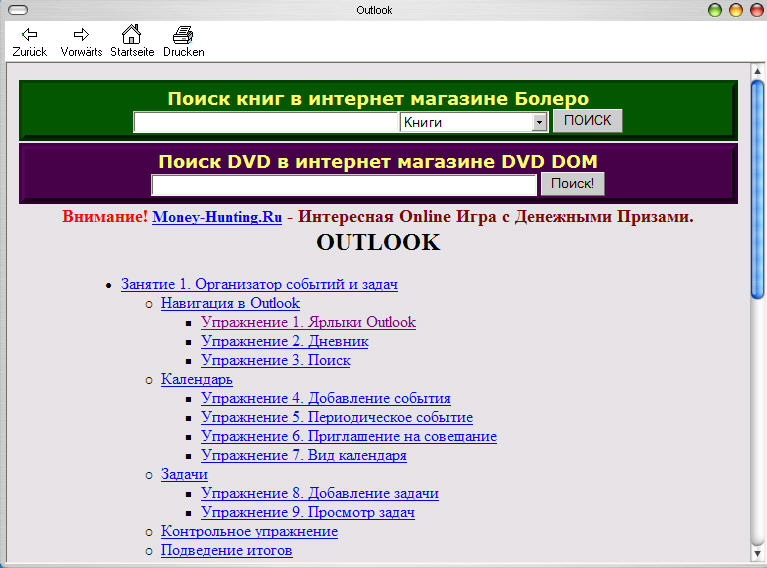Open Упражнение 5. Периодическое событие
The width and height of the screenshot is (767, 568).
click(337, 418)
